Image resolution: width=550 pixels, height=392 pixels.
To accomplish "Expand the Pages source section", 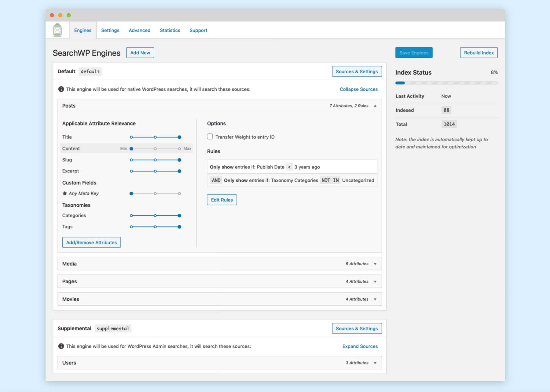I will pyautogui.click(x=375, y=281).
